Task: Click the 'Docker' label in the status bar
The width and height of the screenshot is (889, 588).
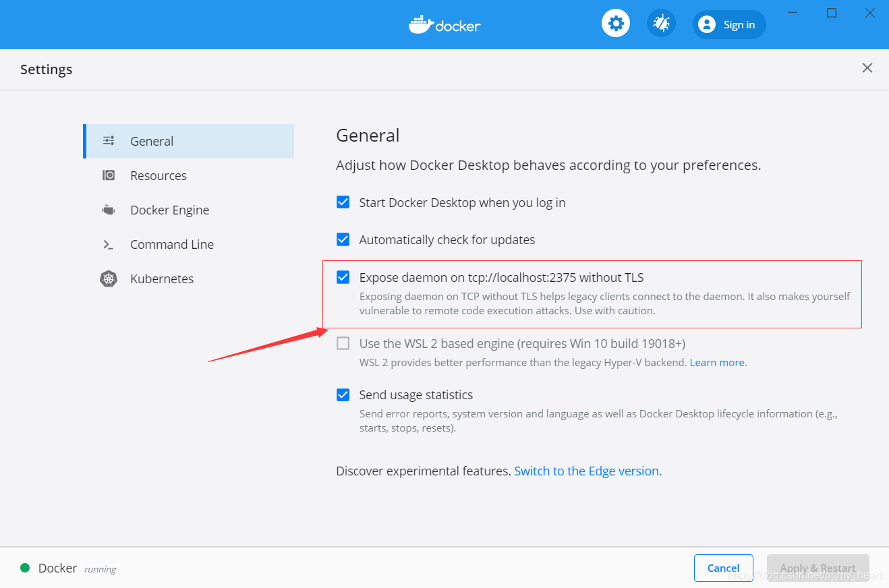Action: (57, 568)
